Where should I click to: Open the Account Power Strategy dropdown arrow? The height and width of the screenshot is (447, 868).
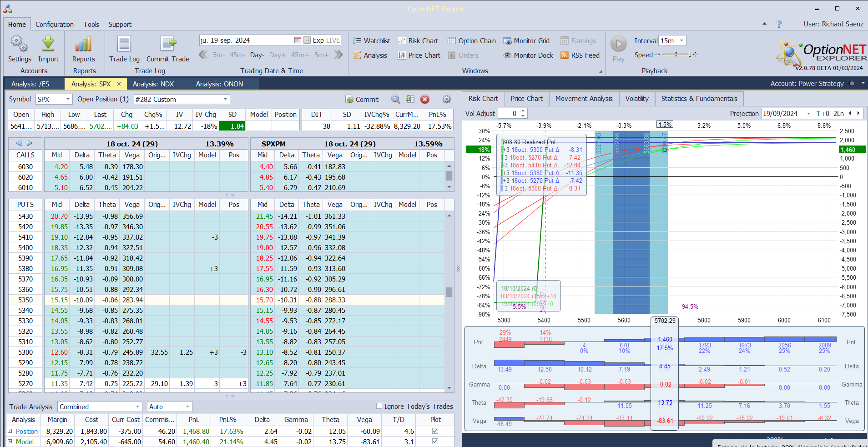point(863,83)
